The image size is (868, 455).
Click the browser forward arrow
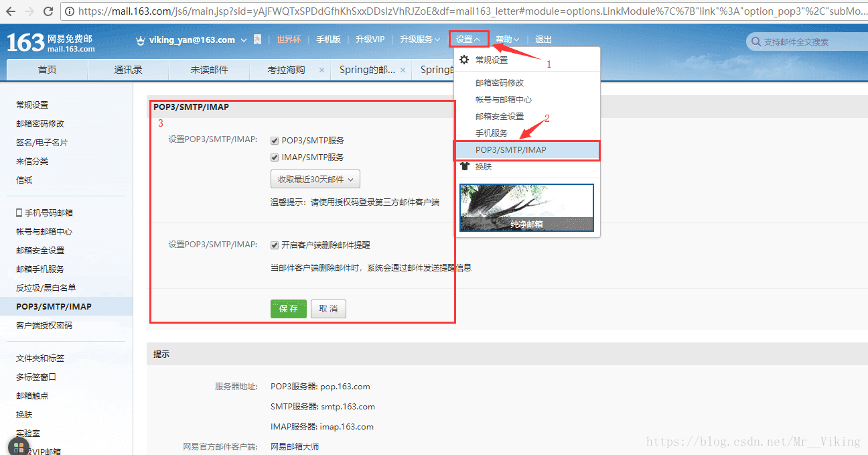click(29, 11)
